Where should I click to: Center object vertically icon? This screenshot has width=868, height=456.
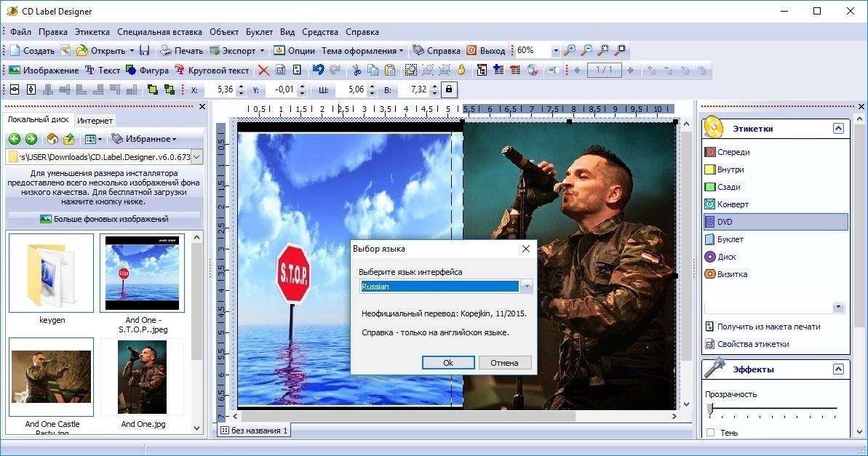(31, 89)
